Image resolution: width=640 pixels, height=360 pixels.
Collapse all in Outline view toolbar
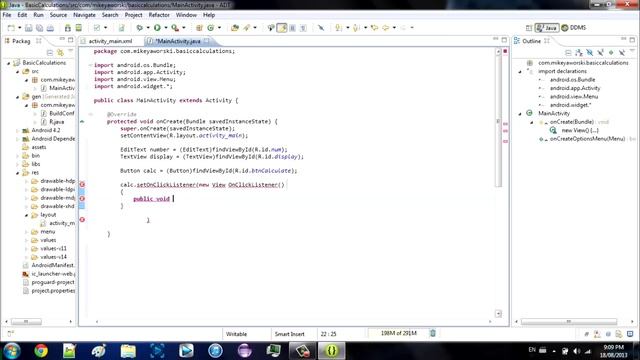click(x=568, y=53)
